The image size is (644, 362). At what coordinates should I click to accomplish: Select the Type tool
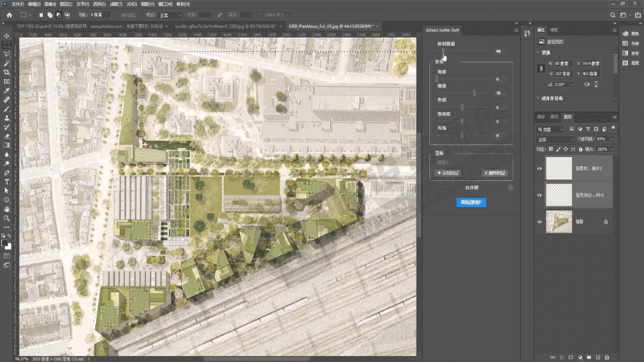(7, 182)
